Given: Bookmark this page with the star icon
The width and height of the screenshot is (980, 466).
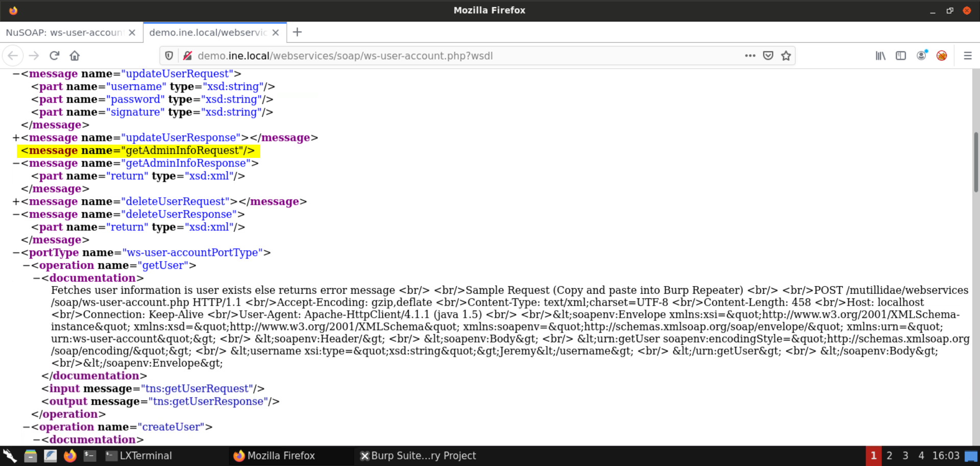Looking at the screenshot, I should pyautogui.click(x=786, y=56).
